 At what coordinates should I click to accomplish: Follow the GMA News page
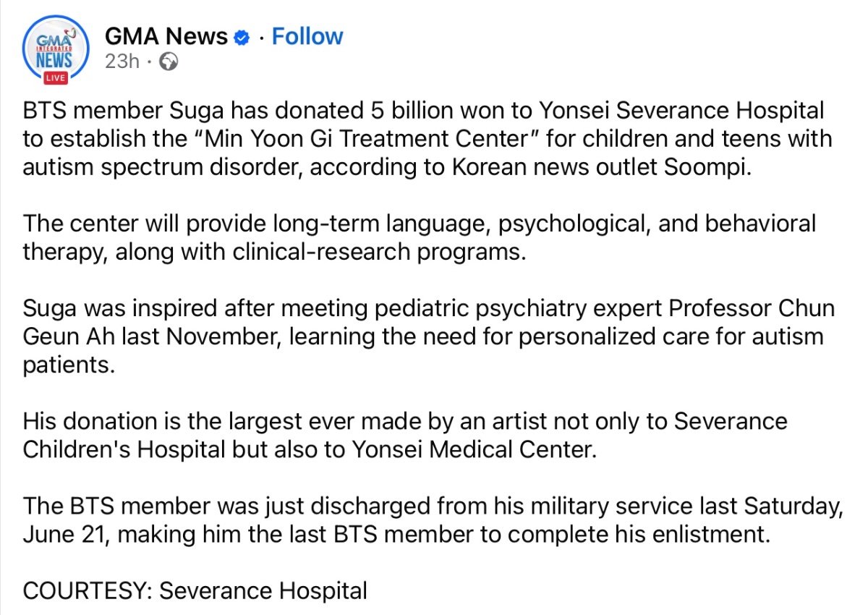tap(307, 36)
